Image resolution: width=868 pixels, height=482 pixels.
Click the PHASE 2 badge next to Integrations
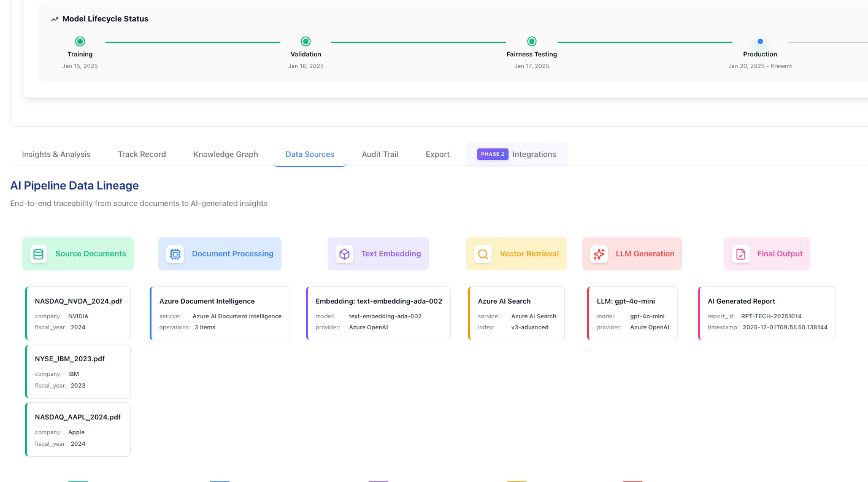(492, 154)
